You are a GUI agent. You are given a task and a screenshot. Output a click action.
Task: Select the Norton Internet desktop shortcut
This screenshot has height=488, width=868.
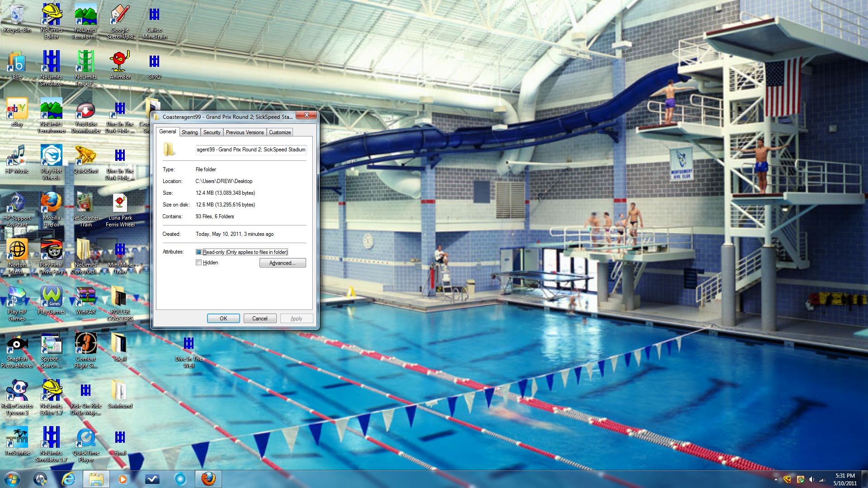17,256
